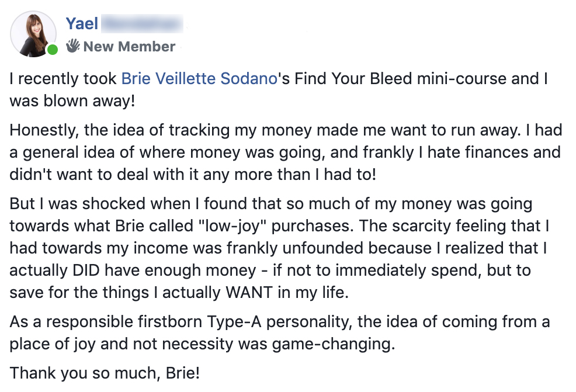Click the text 'was blown away!'
Image resolution: width=576 pixels, height=392 pixels.
(x=72, y=100)
